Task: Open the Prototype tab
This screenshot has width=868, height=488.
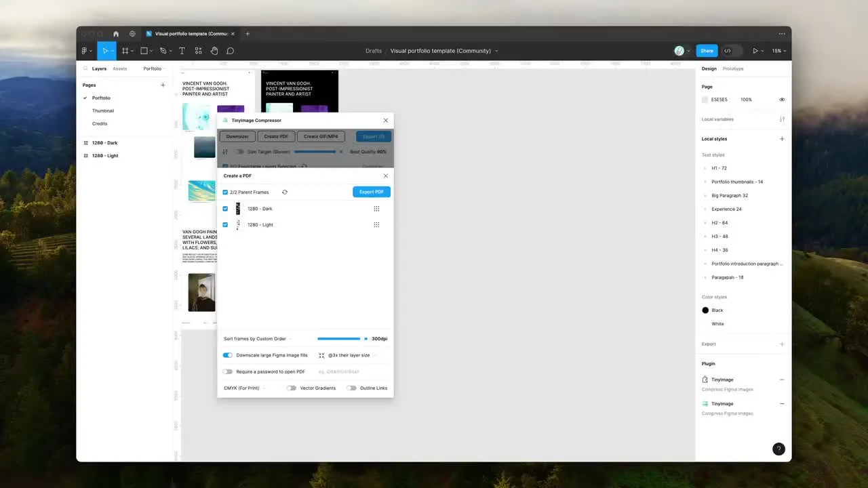Action: [x=733, y=68]
